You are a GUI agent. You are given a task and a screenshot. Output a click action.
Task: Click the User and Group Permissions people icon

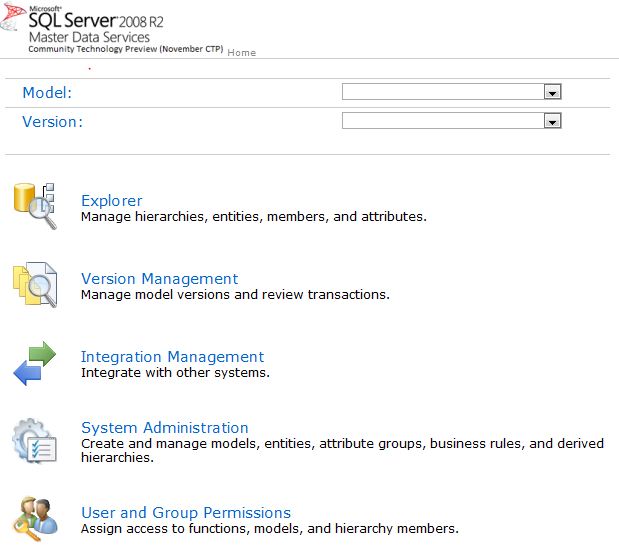click(35, 518)
